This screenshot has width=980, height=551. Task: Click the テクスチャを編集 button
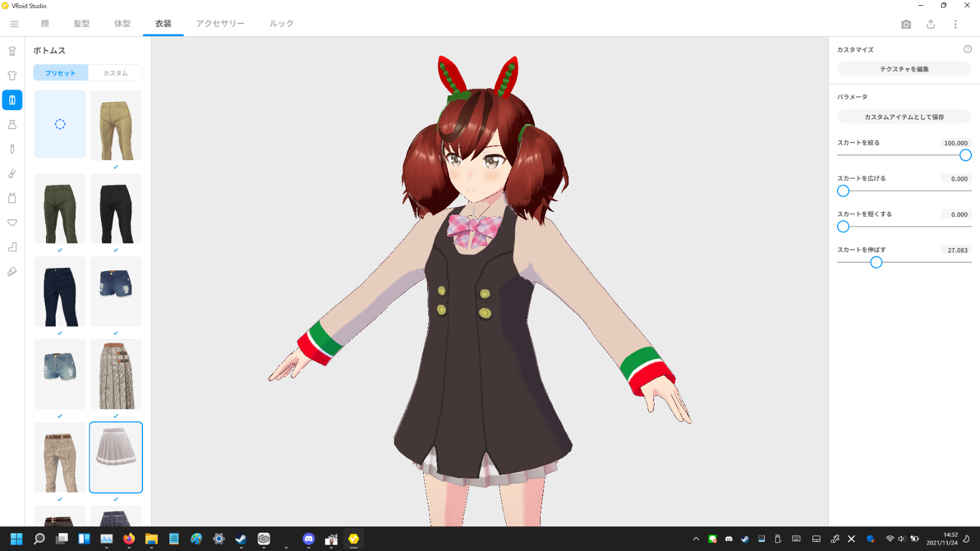(904, 69)
